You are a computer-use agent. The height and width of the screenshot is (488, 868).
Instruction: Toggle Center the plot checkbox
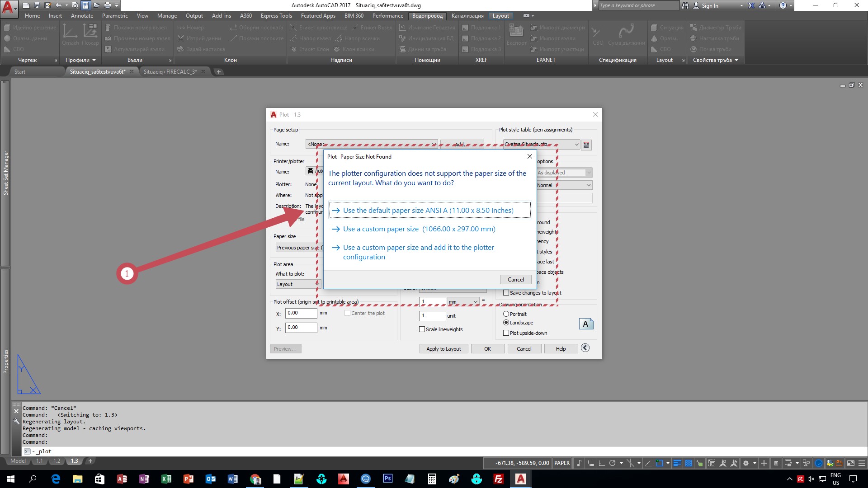pos(347,313)
